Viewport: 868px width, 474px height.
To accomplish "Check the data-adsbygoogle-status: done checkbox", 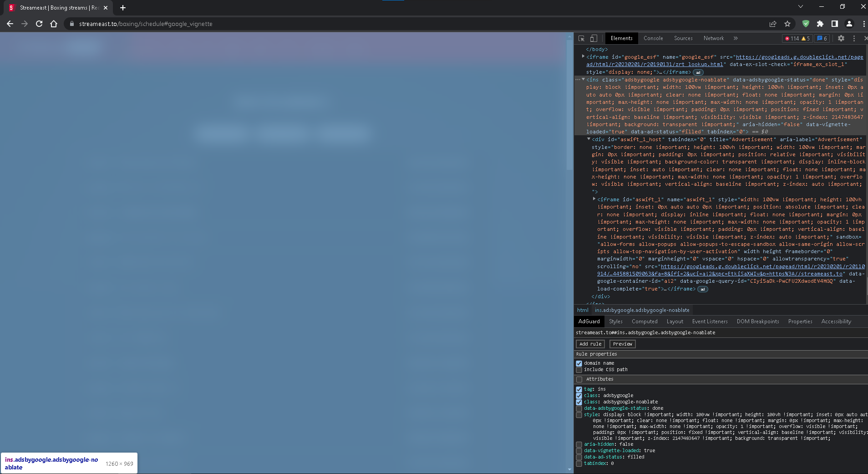I will tap(579, 408).
